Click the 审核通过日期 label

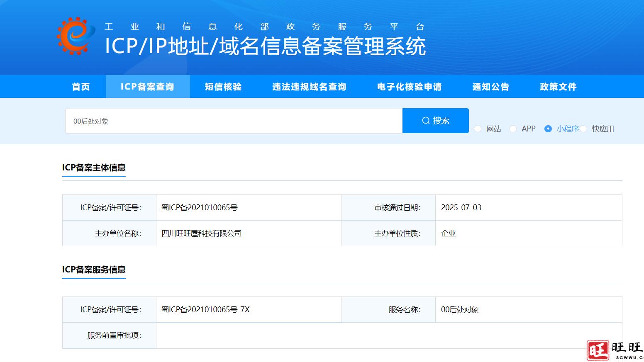tap(398, 207)
